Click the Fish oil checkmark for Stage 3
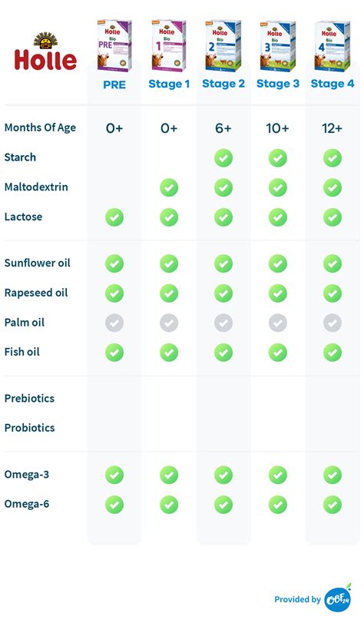364x623 pixels. pyautogui.click(x=278, y=353)
